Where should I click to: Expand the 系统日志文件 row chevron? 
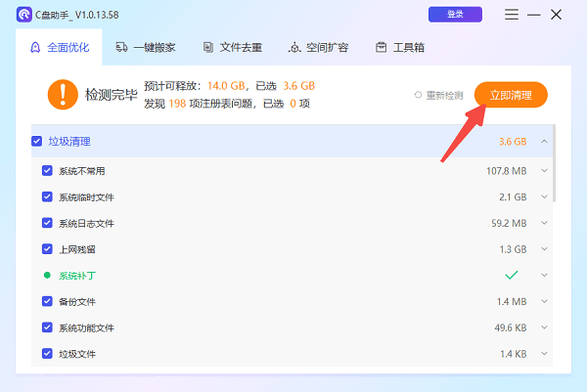coord(544,223)
